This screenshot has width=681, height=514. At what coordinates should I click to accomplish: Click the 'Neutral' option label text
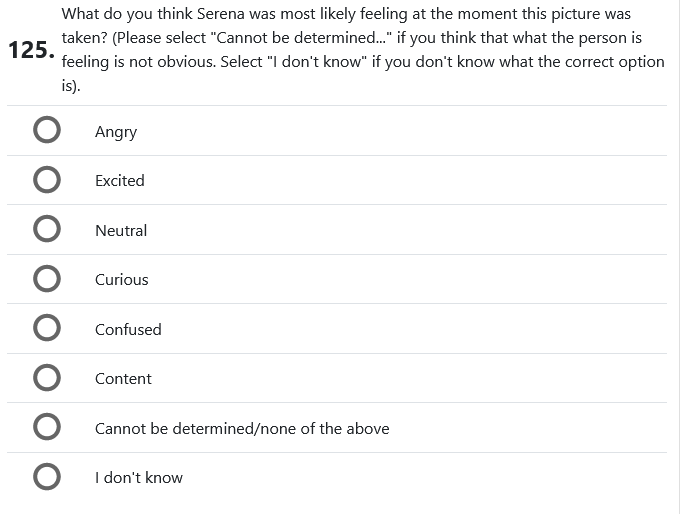pos(121,231)
